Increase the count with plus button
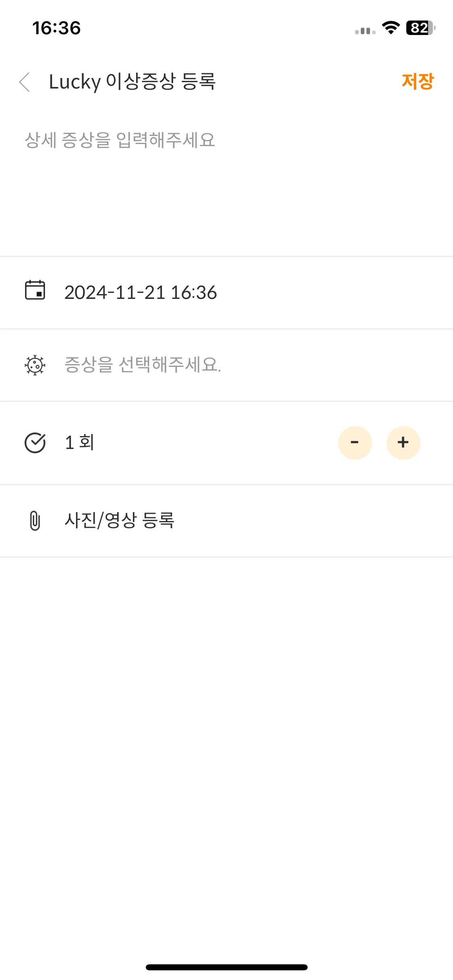The height and width of the screenshot is (980, 453). coord(403,443)
